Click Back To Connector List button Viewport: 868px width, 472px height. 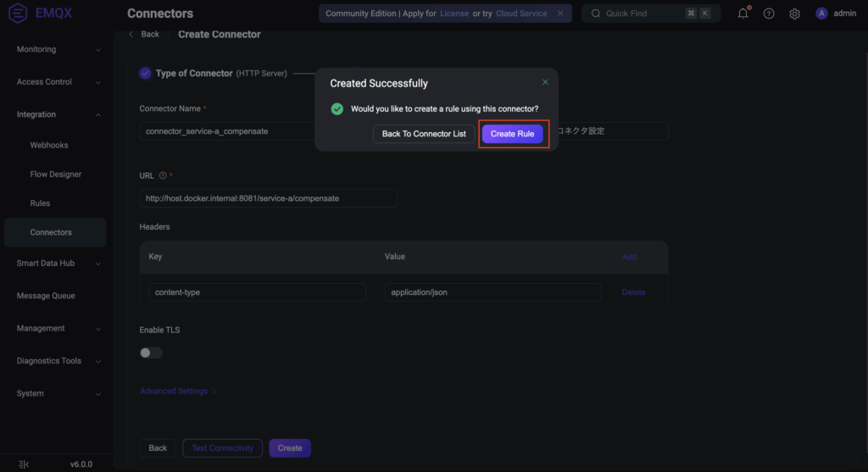(x=424, y=134)
